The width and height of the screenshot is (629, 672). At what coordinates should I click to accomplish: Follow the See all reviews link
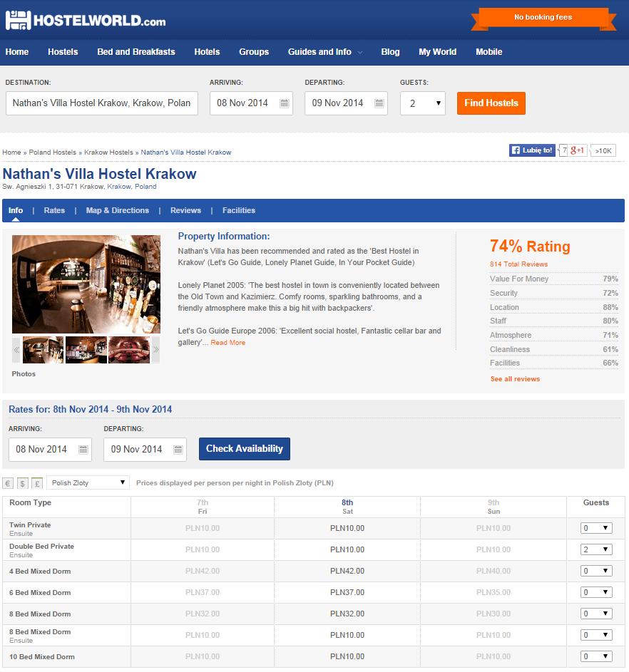[515, 379]
